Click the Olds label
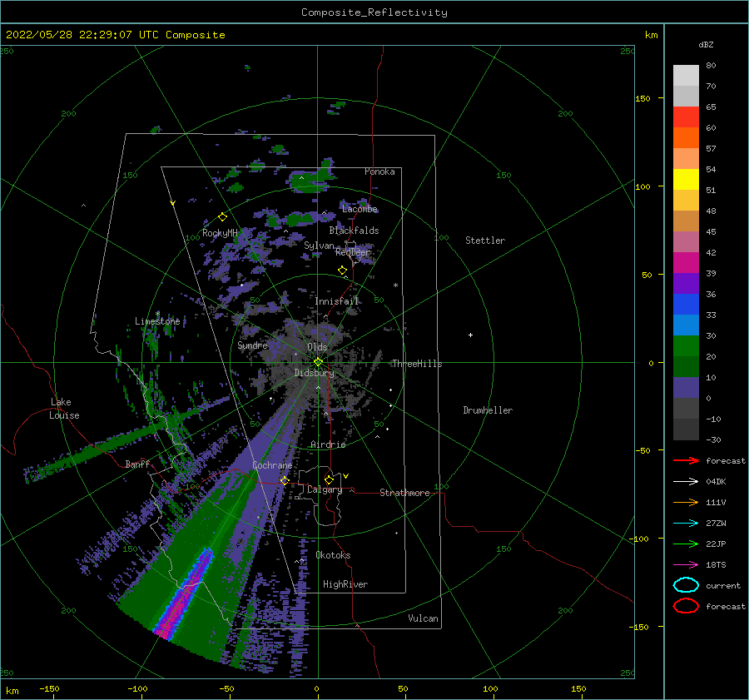749x700 pixels. (317, 347)
